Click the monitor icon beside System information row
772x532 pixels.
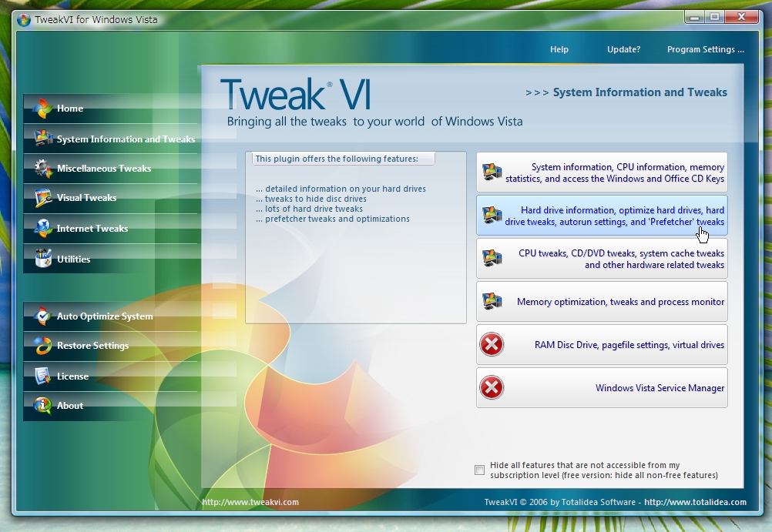[492, 172]
